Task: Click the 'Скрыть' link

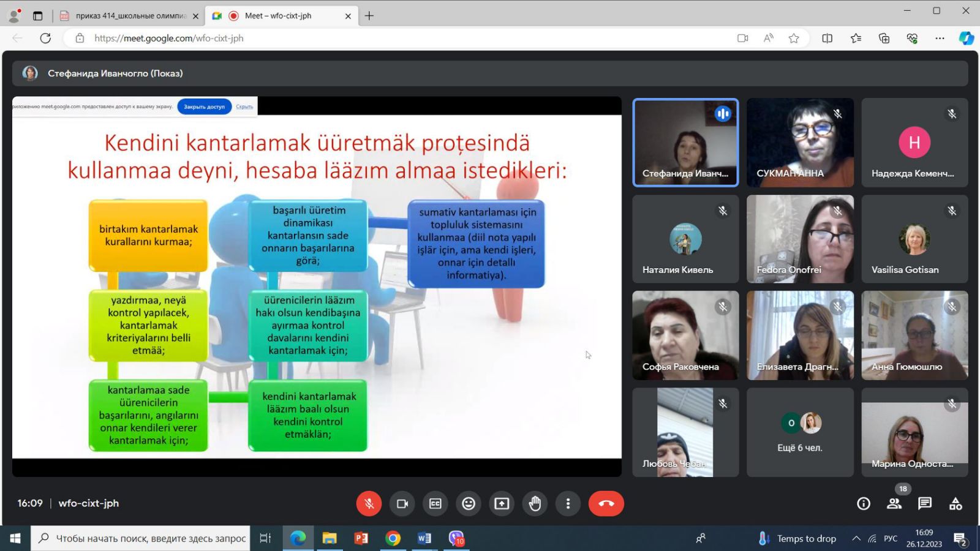Action: 244,107
